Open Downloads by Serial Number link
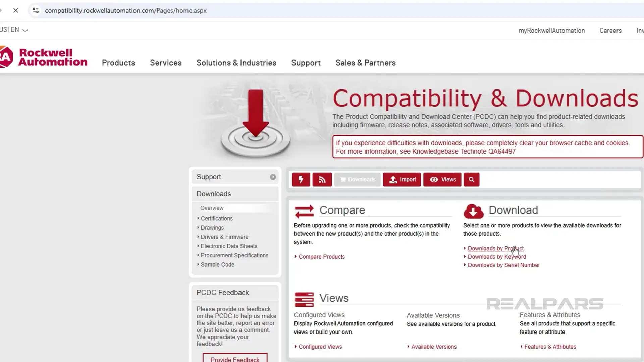Image resolution: width=644 pixels, height=362 pixels. click(x=504, y=265)
